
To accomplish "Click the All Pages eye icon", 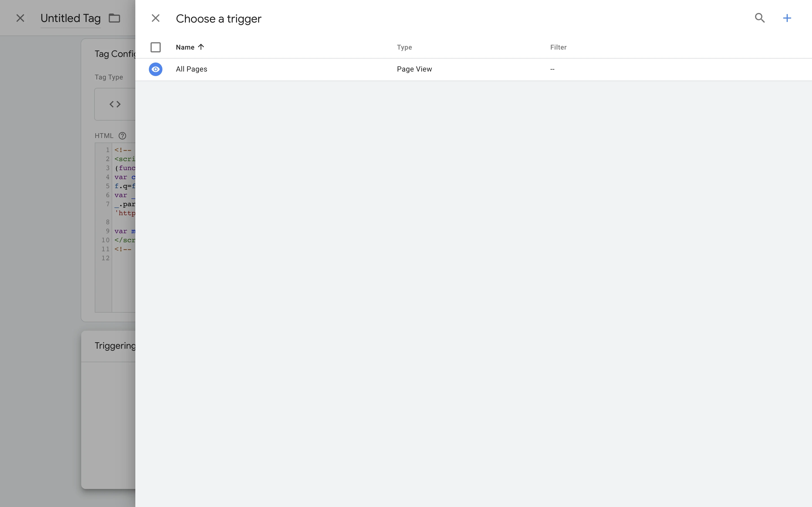I will pos(155,69).
